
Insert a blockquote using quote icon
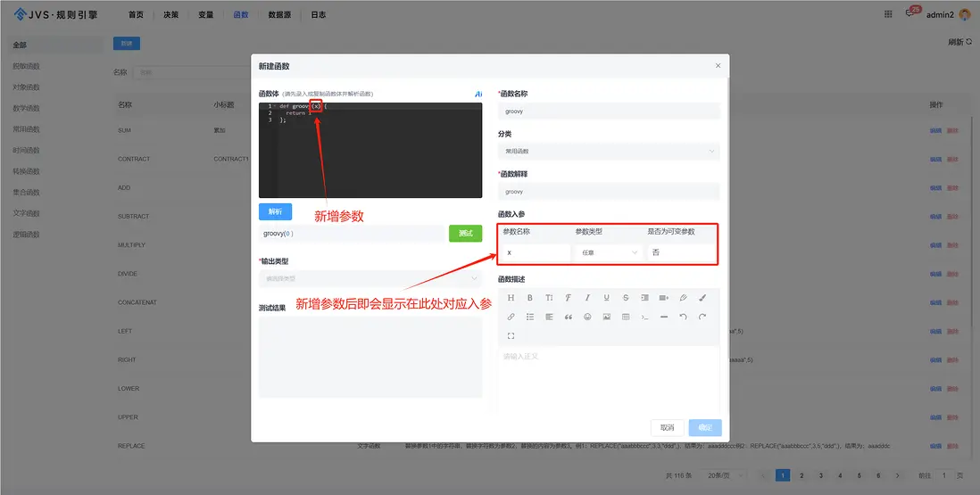tap(569, 318)
